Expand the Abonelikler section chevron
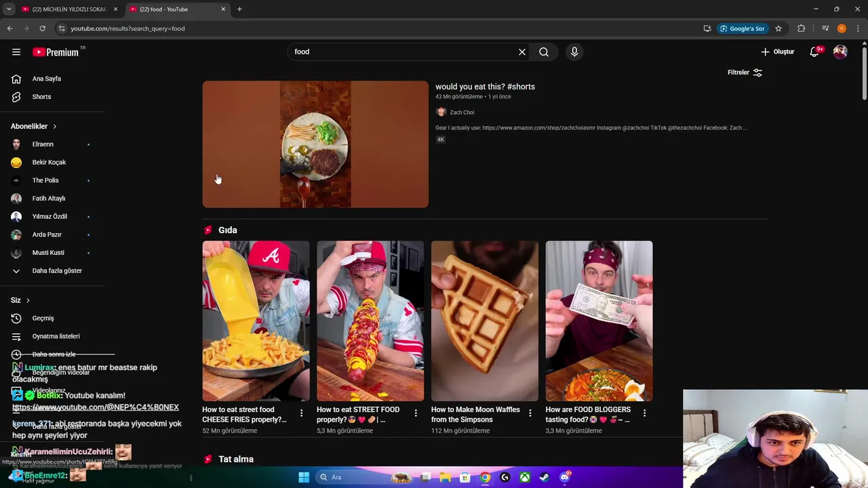 (x=55, y=127)
